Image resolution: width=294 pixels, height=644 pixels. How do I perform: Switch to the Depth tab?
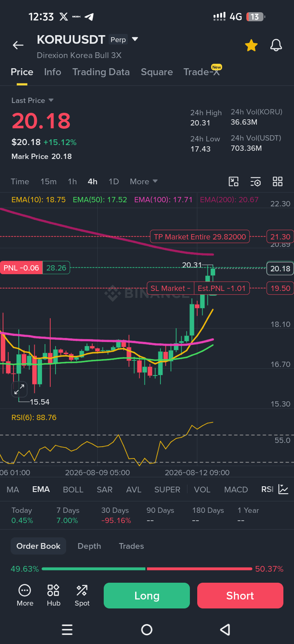(89, 546)
